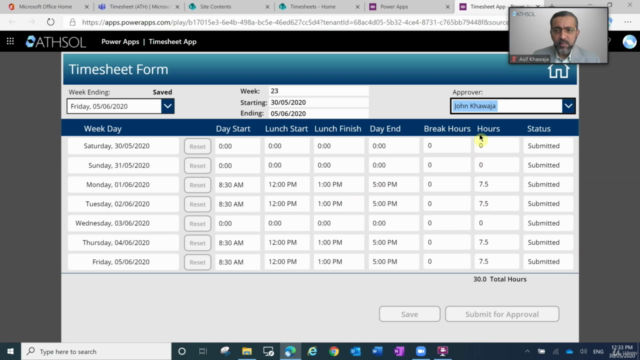The image size is (640, 360).
Task: Switch to Microsoft Edge on taskbar
Action: [290, 351]
